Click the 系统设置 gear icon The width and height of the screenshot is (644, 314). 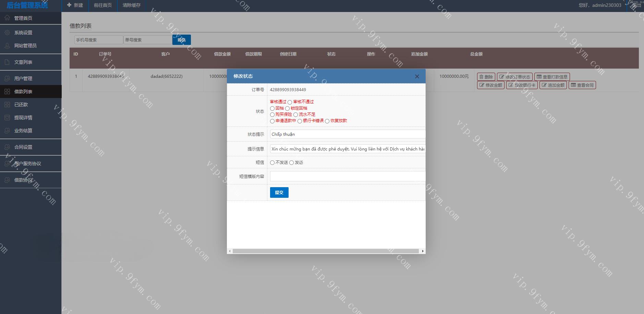(7, 33)
